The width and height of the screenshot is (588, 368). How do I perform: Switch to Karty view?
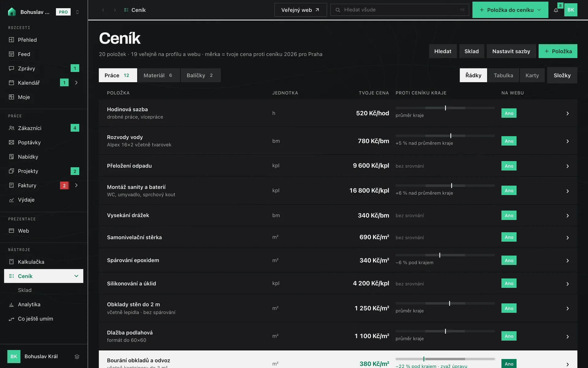532,75
